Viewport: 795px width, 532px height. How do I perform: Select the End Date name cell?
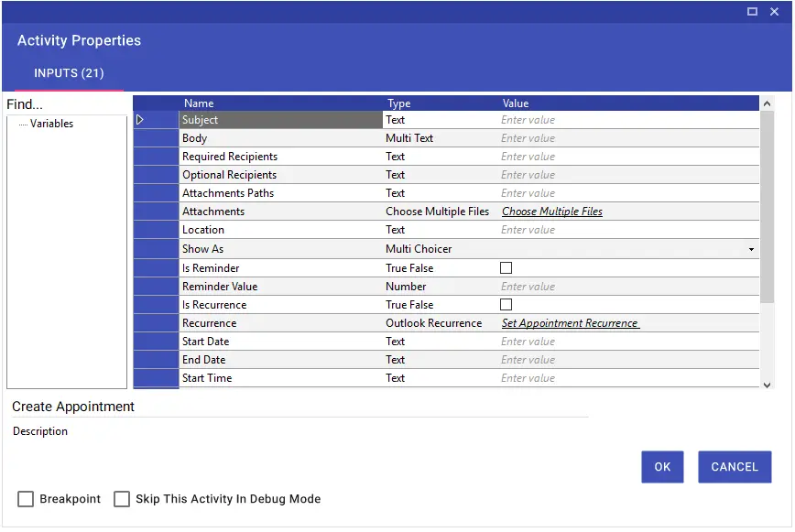(x=281, y=360)
